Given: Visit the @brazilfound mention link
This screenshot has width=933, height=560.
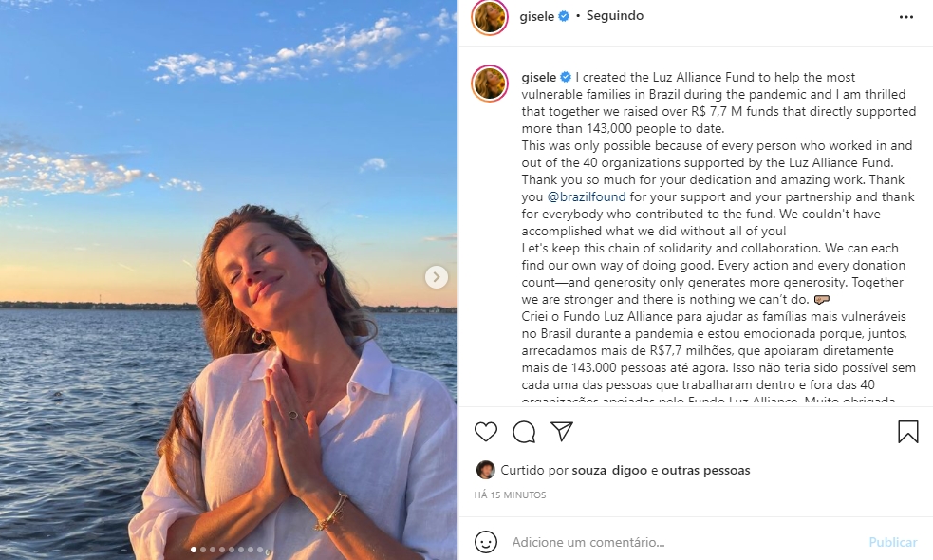Looking at the screenshot, I should pos(587,197).
